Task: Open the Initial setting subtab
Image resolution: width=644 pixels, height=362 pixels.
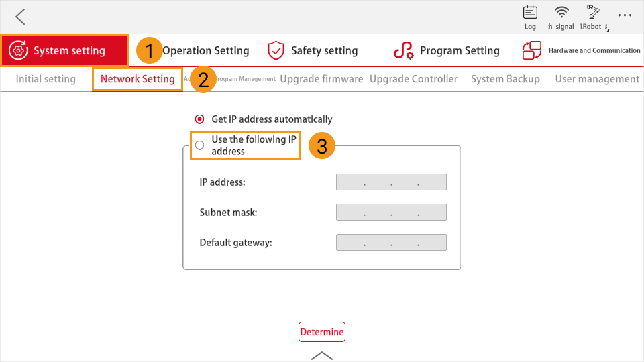Action: coord(46,79)
